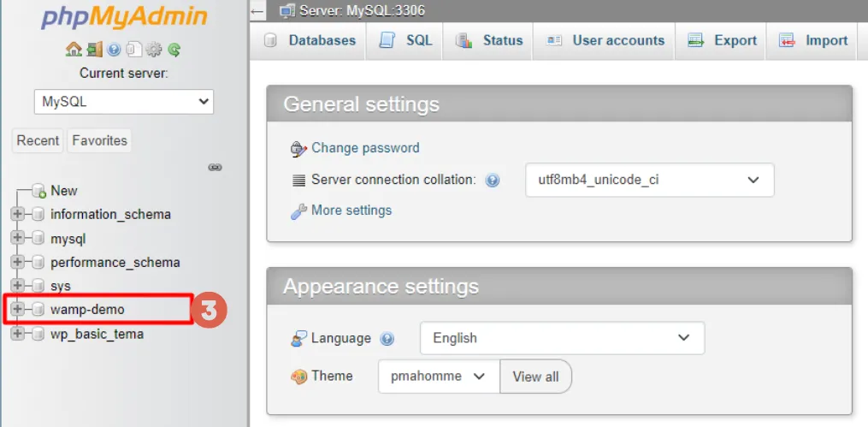Image resolution: width=868 pixels, height=427 pixels.
Task: Click the sys database cylinder icon
Action: click(x=38, y=286)
